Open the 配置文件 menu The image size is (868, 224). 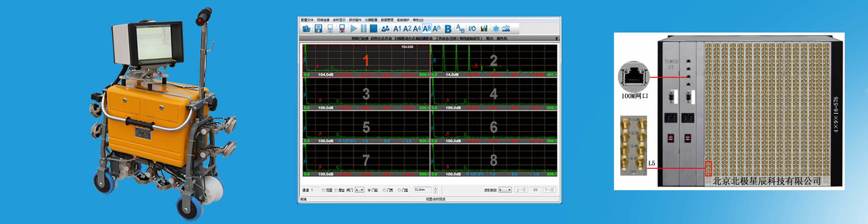pyautogui.click(x=307, y=20)
